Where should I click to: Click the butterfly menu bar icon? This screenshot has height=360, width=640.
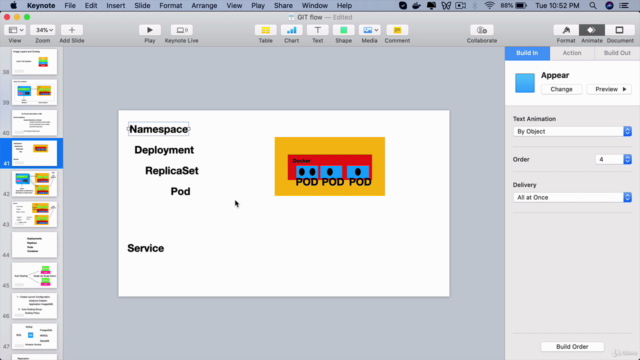[x=446, y=6]
